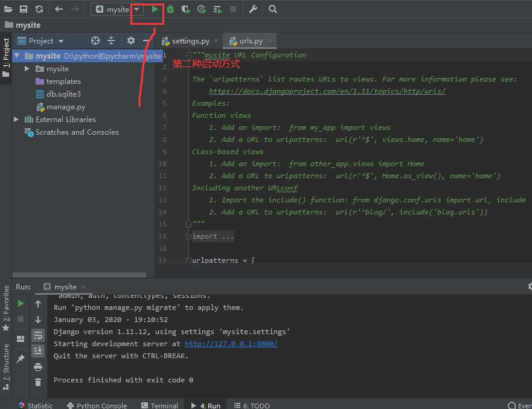Click the Synchronize refresh icon

point(39,9)
